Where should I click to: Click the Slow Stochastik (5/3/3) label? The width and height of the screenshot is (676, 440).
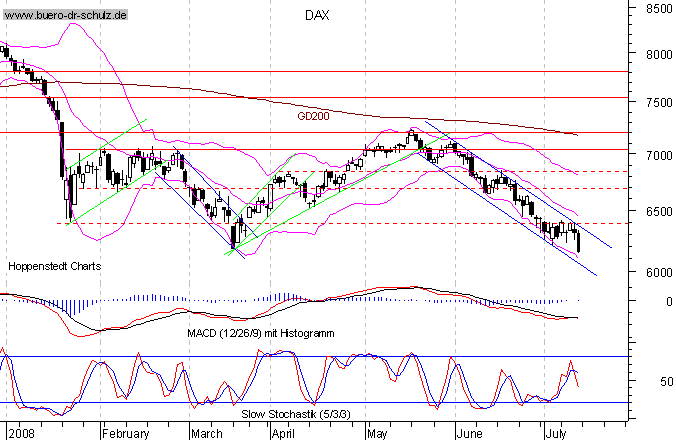[296, 414]
